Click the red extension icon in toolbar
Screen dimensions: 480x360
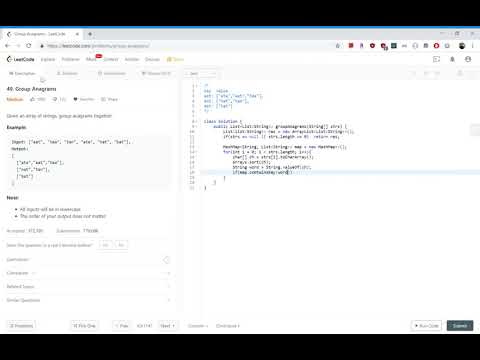(x=351, y=46)
